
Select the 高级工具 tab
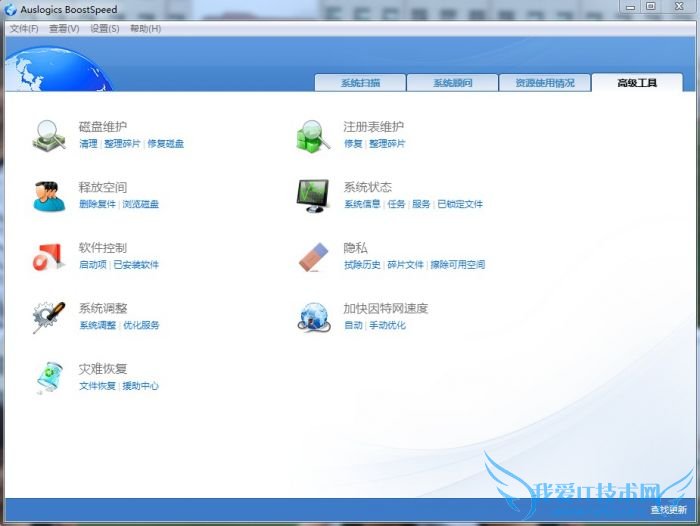click(637, 83)
